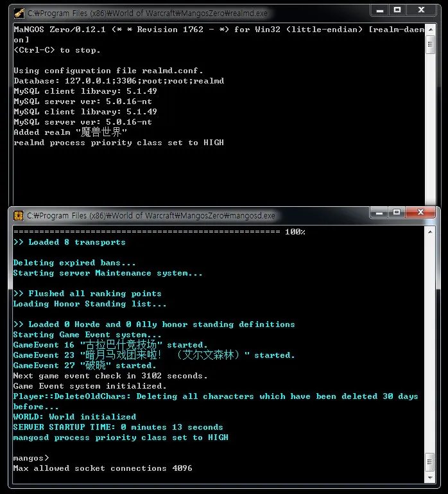Maximize the realmd.exe console window
448x494 pixels.
397,10
